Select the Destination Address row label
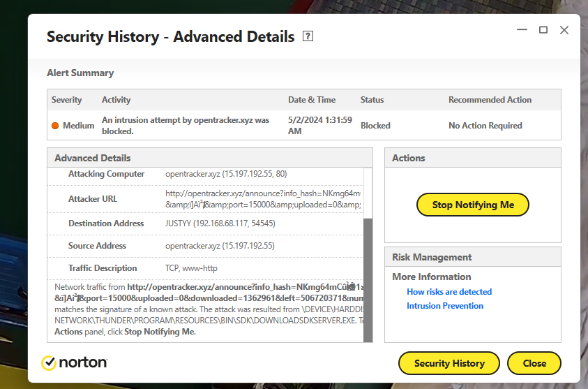The width and height of the screenshot is (588, 389). pyautogui.click(x=106, y=223)
